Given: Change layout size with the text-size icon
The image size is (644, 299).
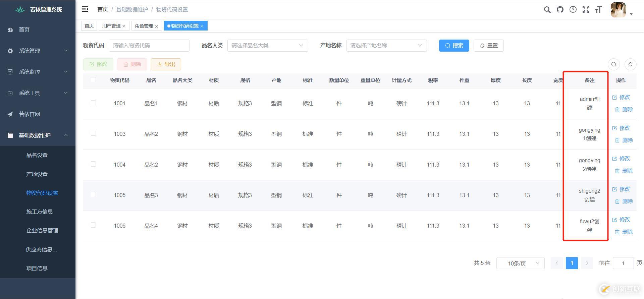Looking at the screenshot, I should tap(599, 10).
